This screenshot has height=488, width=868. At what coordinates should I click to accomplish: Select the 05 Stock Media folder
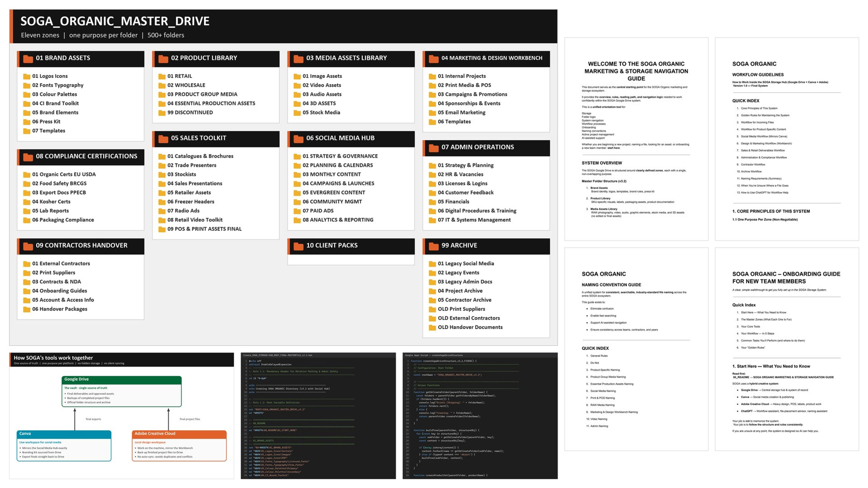(x=317, y=113)
